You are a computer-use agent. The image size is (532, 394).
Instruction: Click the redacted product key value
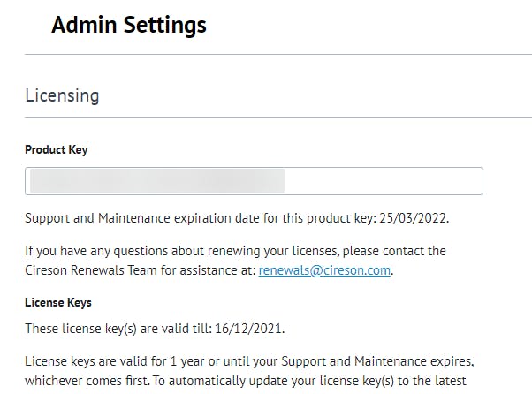click(x=156, y=181)
